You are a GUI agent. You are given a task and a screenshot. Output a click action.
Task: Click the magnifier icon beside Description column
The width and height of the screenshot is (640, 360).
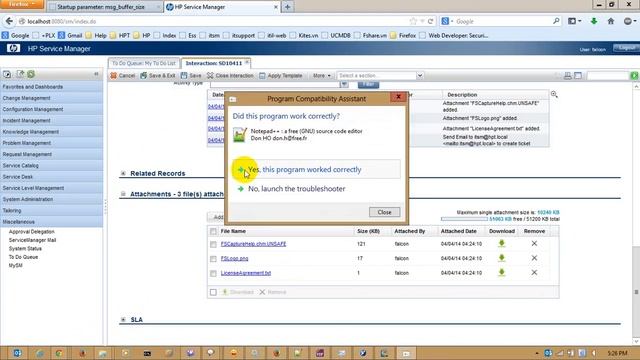tap(554, 94)
